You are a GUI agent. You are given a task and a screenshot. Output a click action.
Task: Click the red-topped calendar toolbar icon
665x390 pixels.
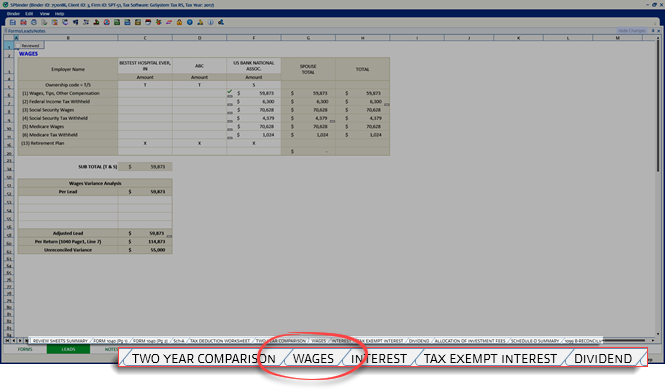tap(148, 22)
